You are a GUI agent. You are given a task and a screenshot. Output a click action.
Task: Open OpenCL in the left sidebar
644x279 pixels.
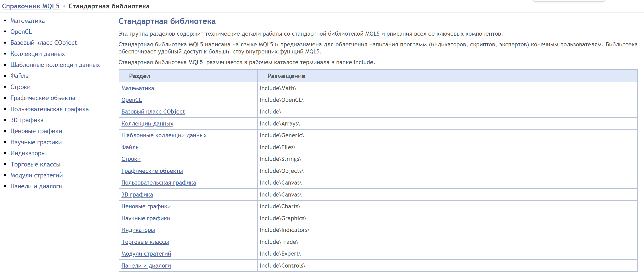point(21,32)
